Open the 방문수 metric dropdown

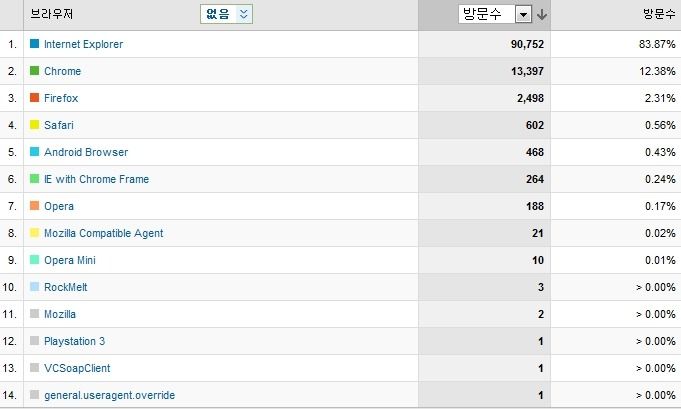[x=495, y=14]
